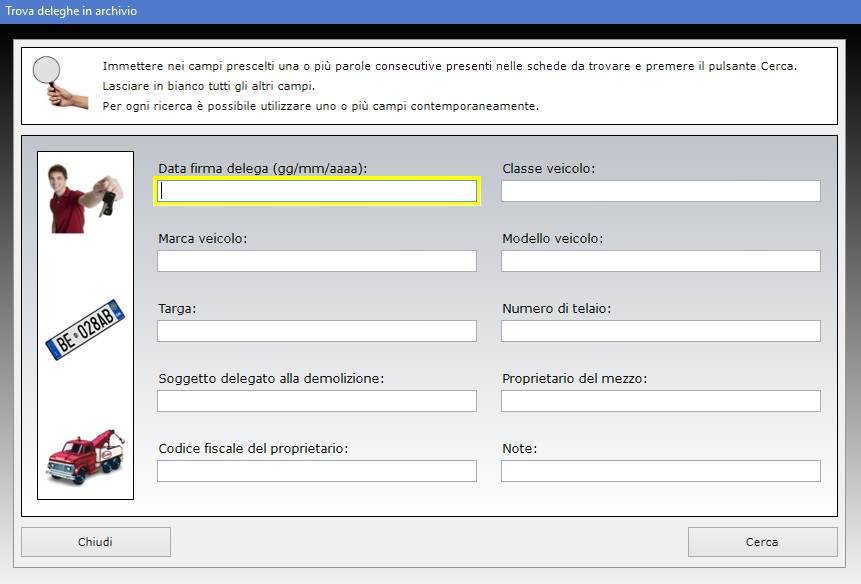Select the Classe veicolo input field
The width and height of the screenshot is (861, 584).
click(x=661, y=191)
